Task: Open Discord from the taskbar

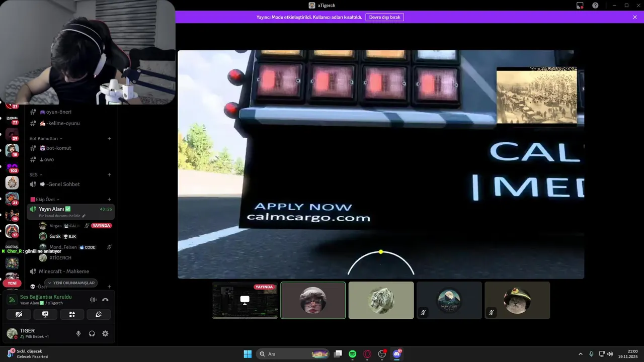Action: point(397,354)
